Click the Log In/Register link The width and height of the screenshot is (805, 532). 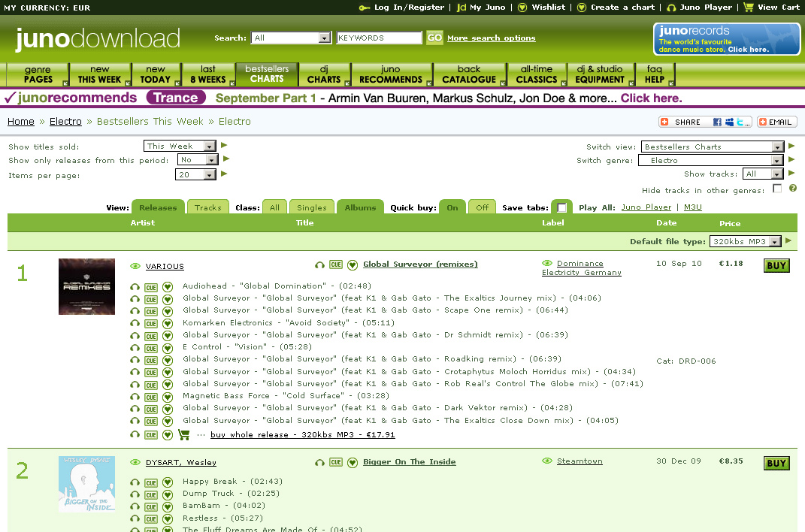(x=409, y=8)
